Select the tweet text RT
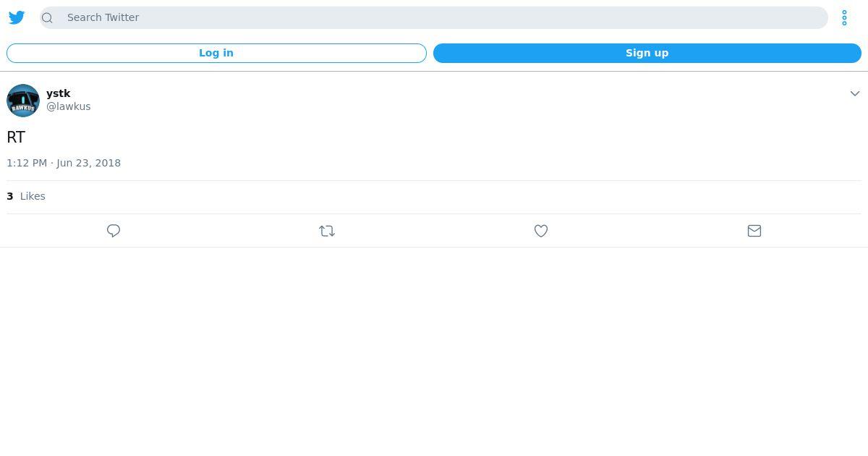Viewport: 868px width, 456px height. (16, 137)
